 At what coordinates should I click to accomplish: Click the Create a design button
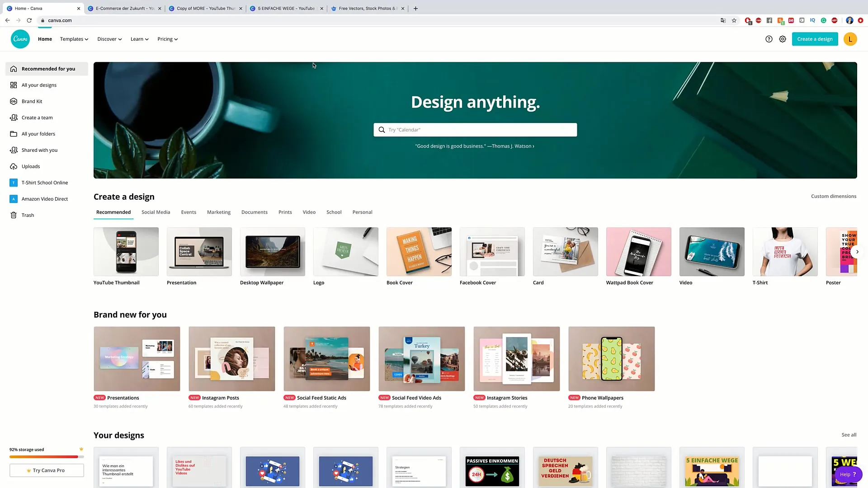(x=814, y=39)
